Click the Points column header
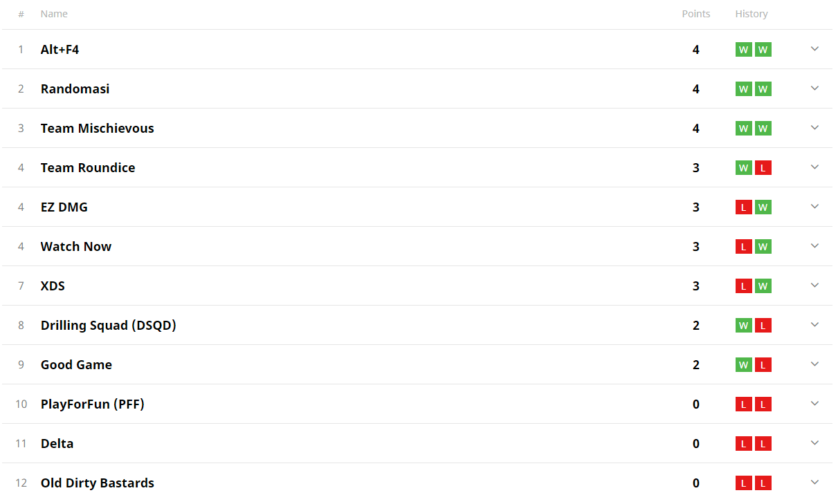This screenshot has width=838, height=504. [x=695, y=14]
